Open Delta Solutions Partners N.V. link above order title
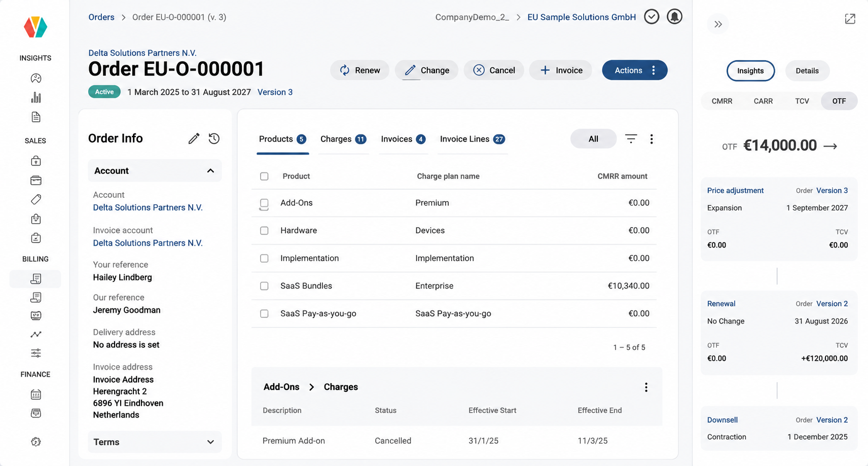868x466 pixels. tap(142, 53)
